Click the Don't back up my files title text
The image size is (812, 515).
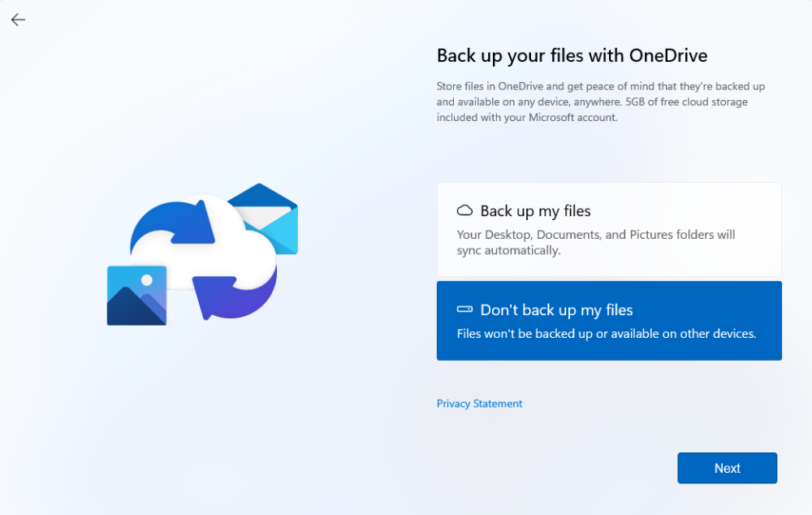[x=556, y=310]
